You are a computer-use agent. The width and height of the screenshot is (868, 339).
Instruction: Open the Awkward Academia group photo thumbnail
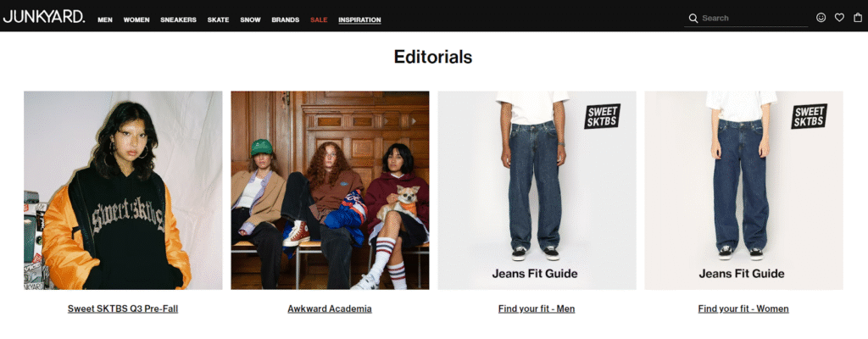pos(330,190)
